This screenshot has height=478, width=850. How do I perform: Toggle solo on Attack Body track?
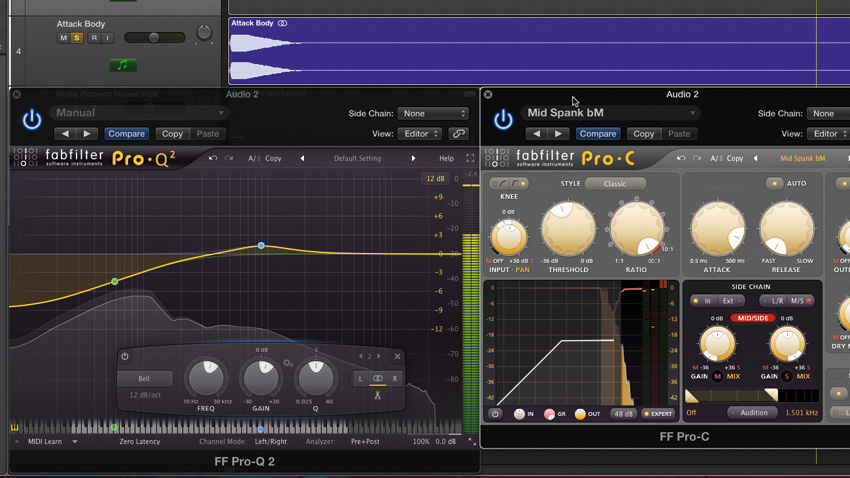tap(76, 38)
